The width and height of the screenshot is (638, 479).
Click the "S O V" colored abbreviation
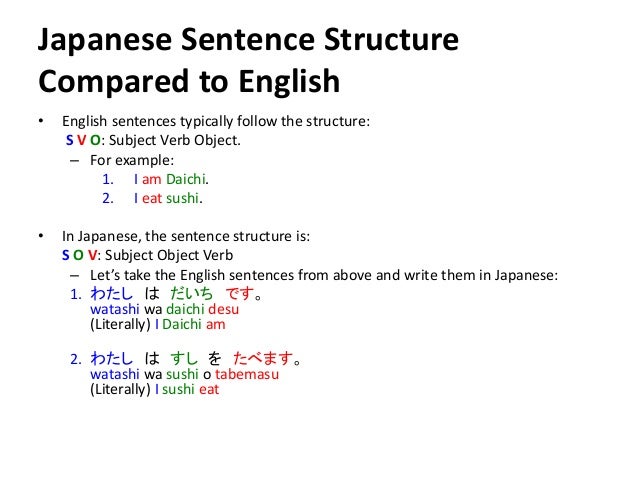83,256
